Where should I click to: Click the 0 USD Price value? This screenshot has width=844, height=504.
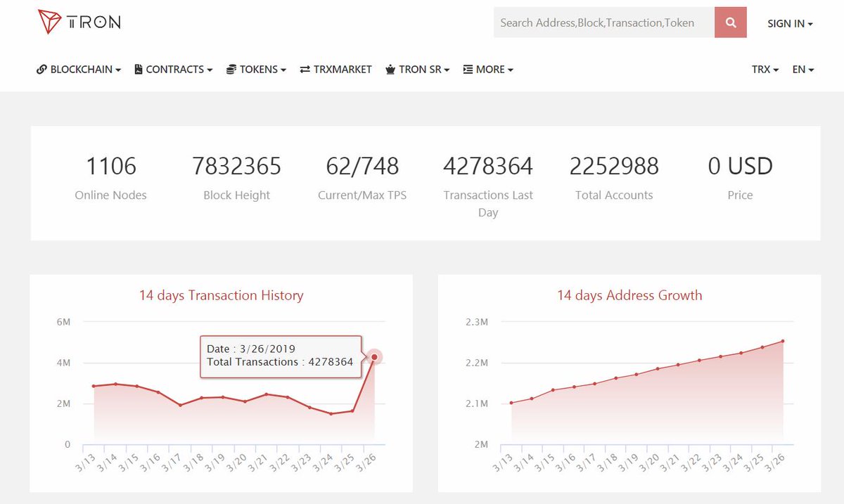click(740, 167)
